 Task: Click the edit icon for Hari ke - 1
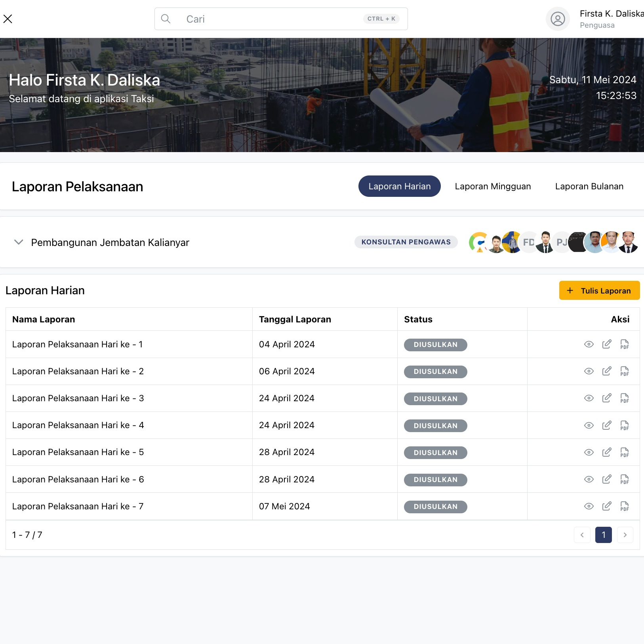pos(606,344)
